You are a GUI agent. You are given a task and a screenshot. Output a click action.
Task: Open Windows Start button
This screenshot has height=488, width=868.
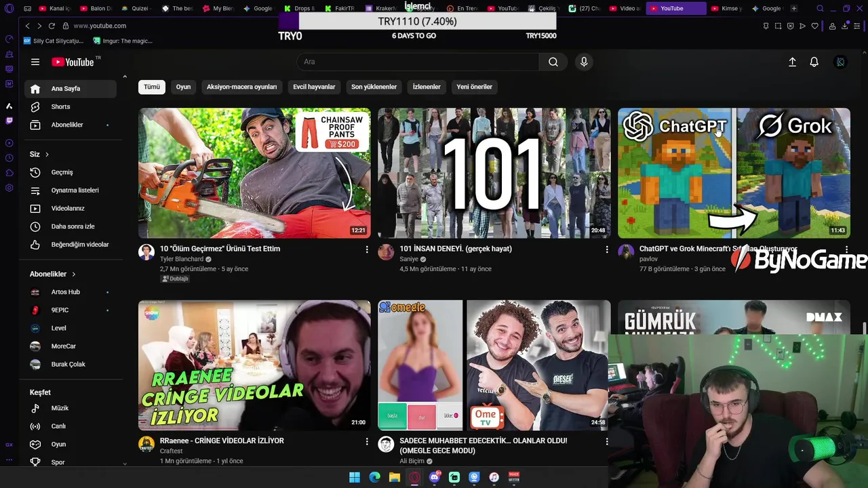(355, 477)
